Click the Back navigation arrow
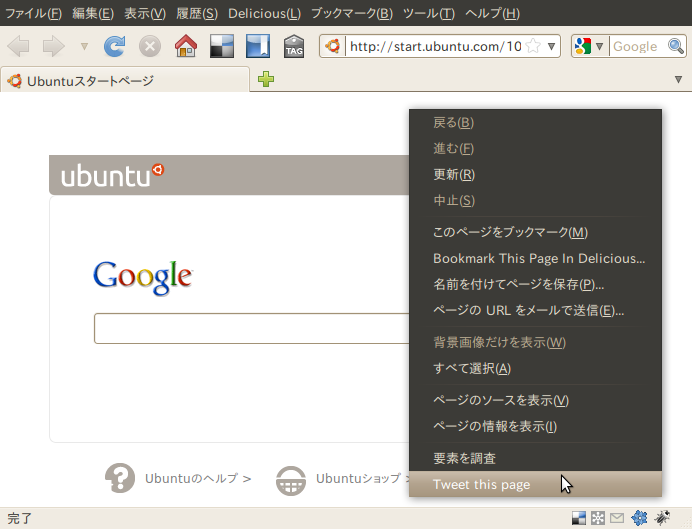This screenshot has height=529, width=692. coord(19,46)
